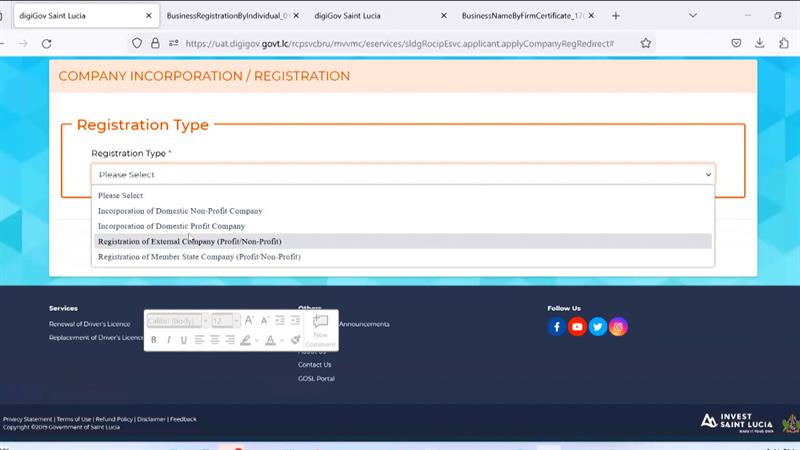The height and width of the screenshot is (450, 800).
Task: Click the Twitter icon in footer
Action: [x=598, y=327]
